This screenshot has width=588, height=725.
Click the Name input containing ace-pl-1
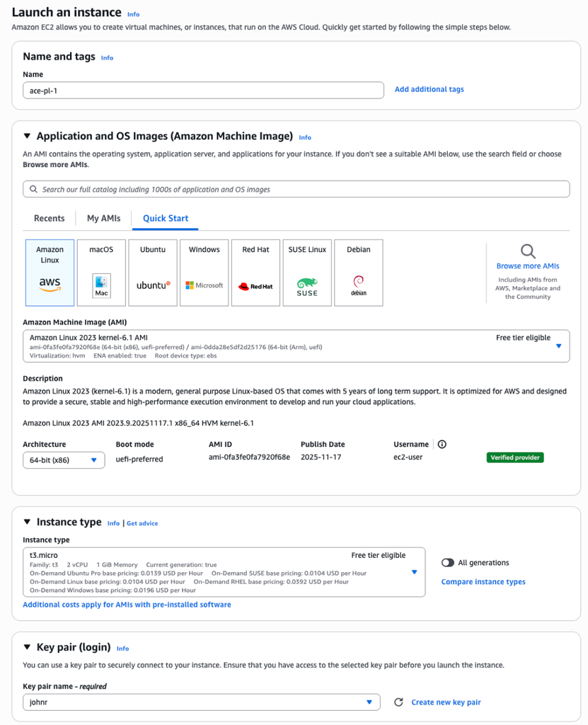click(202, 90)
